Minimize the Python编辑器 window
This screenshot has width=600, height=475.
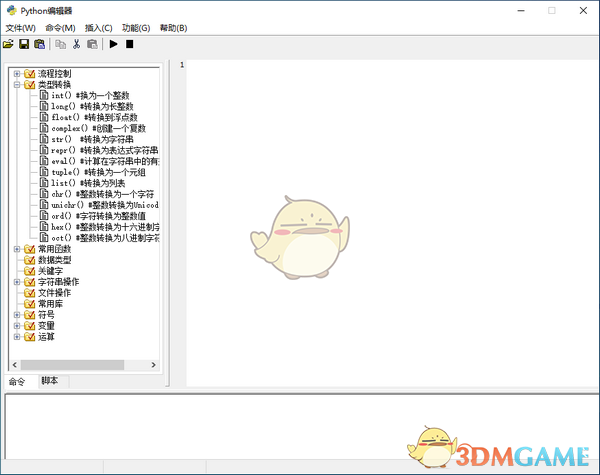[x=521, y=11]
